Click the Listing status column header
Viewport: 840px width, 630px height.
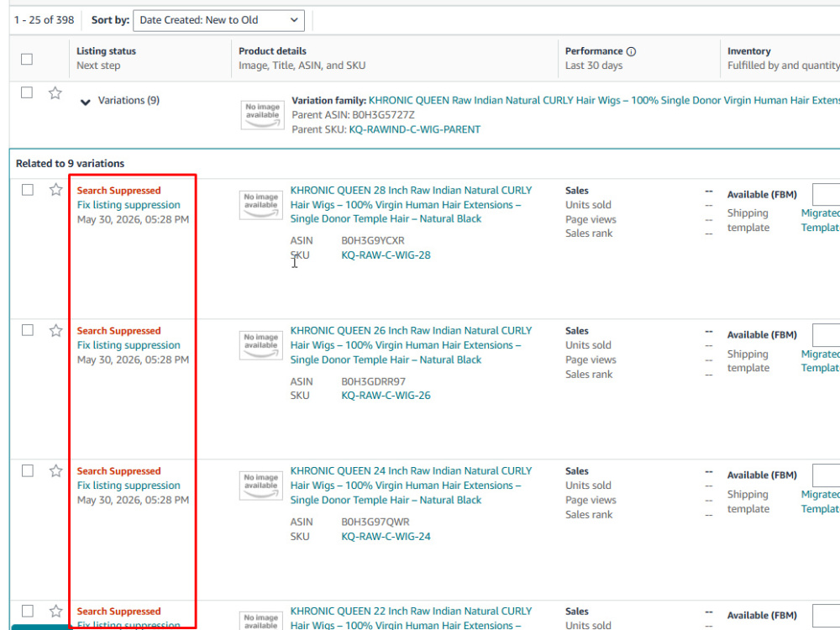point(106,51)
